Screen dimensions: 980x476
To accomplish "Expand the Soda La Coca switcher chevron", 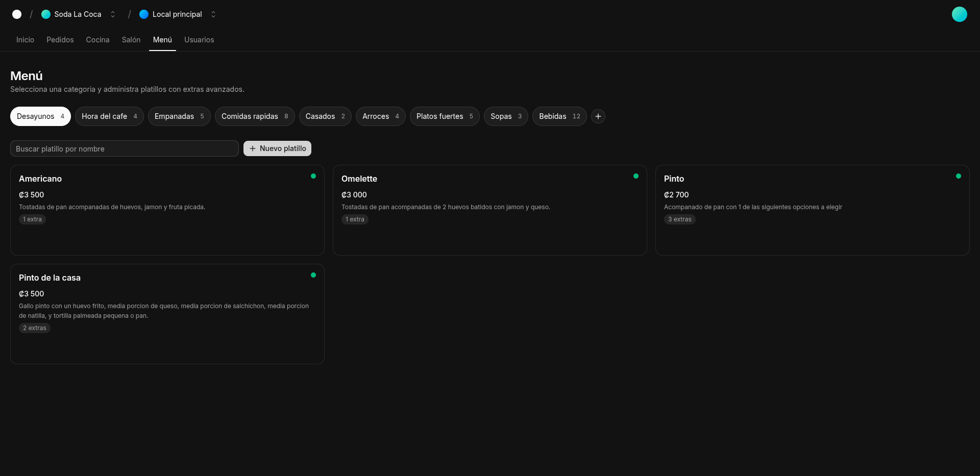I will [x=113, y=14].
